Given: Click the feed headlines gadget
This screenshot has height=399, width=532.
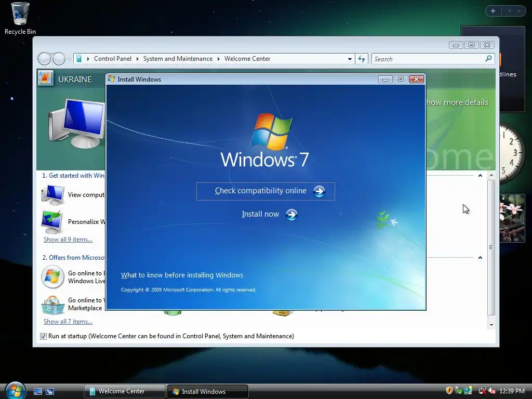Looking at the screenshot, I should pos(512,69).
